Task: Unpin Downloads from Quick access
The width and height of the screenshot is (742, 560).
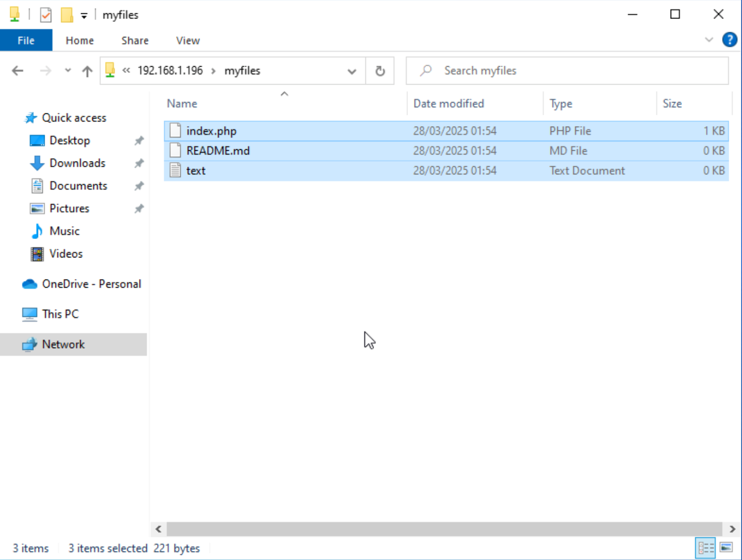Action: pos(139,163)
